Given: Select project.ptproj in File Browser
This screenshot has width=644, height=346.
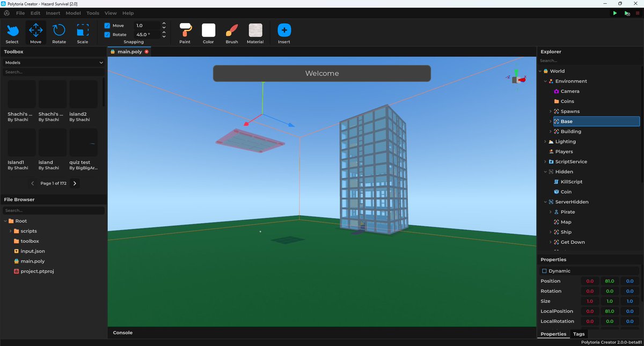Looking at the screenshot, I should pyautogui.click(x=37, y=271).
